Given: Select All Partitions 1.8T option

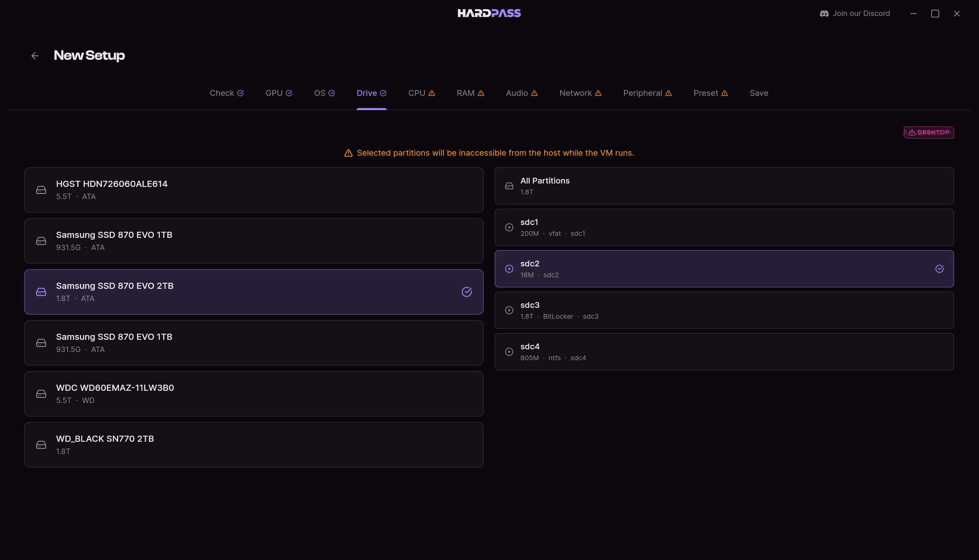Looking at the screenshot, I should tap(724, 186).
